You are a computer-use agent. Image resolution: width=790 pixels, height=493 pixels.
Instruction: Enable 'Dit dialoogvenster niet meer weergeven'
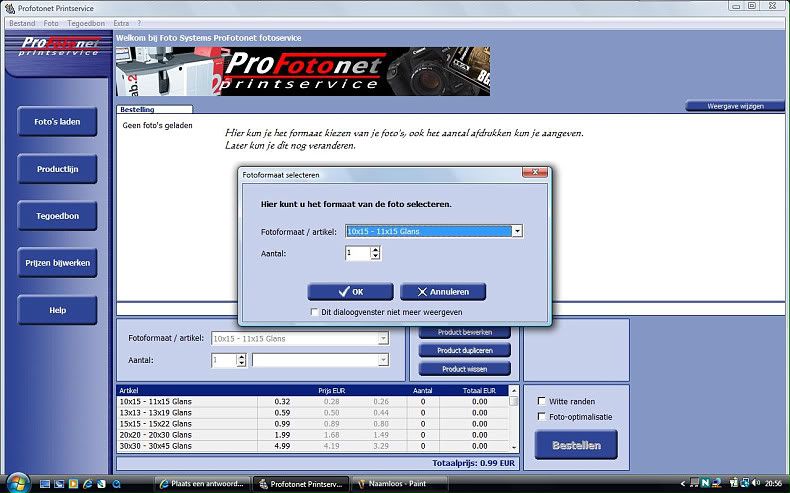tap(314, 312)
